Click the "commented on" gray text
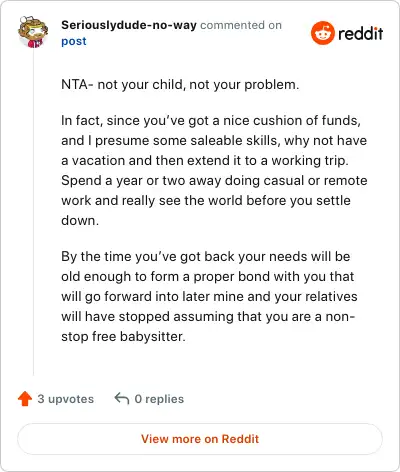Viewport: 400px width, 472px height. tap(241, 25)
